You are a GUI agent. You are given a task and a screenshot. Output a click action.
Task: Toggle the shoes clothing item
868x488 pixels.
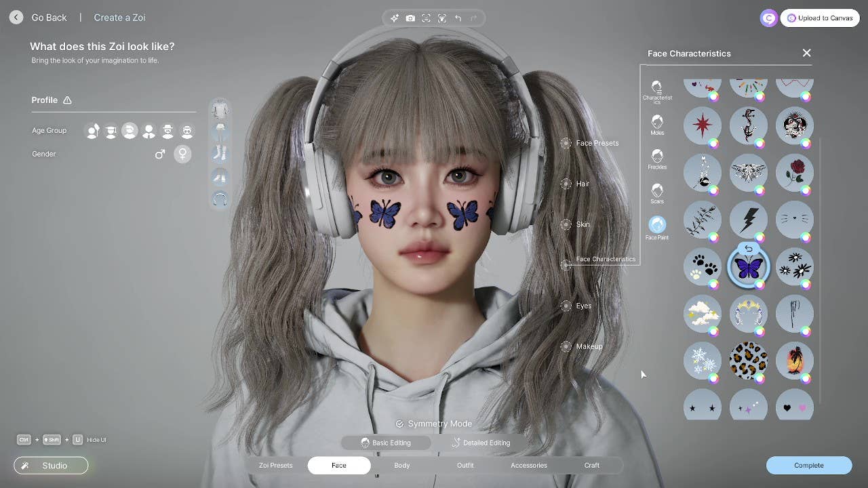point(220,176)
